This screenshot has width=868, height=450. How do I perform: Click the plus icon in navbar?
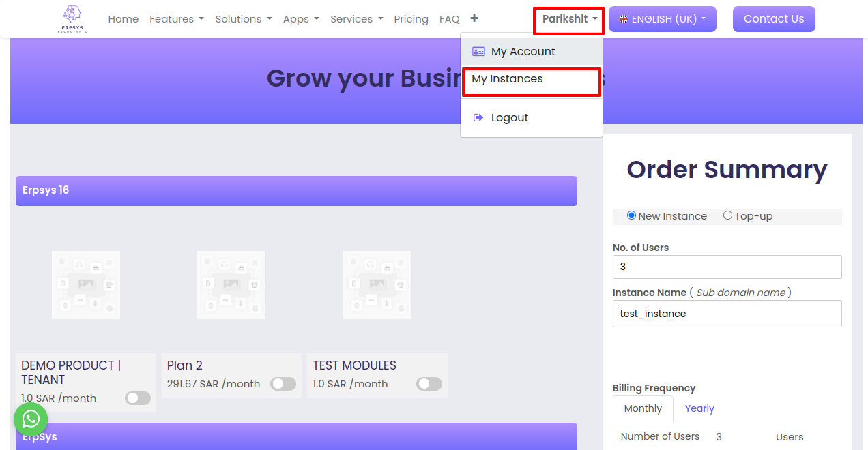pyautogui.click(x=474, y=18)
